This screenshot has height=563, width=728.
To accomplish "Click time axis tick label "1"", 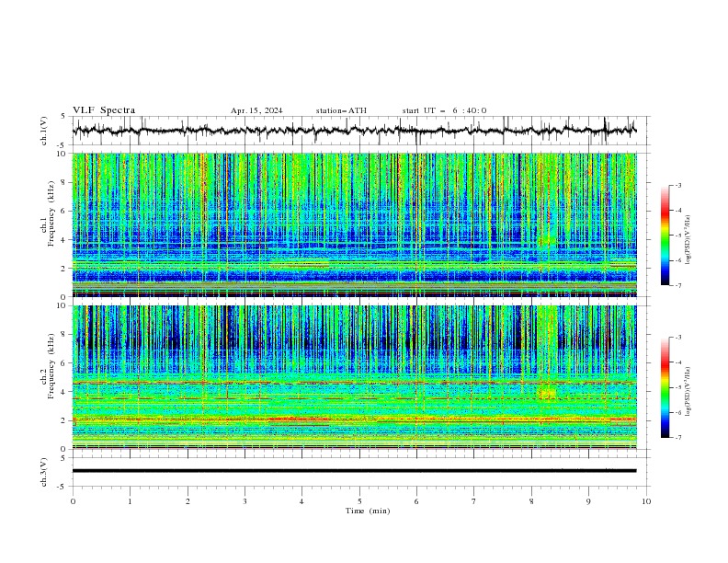I will coord(130,501).
